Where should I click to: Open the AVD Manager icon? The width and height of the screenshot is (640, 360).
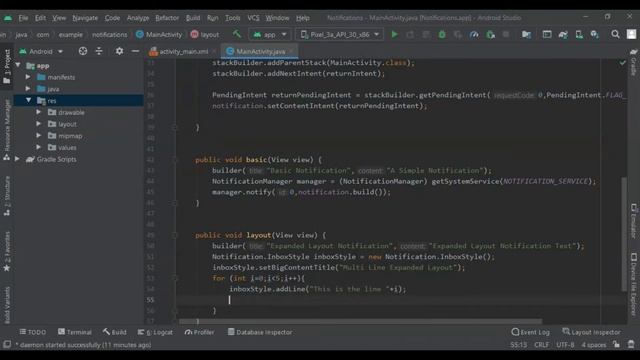(x=579, y=35)
